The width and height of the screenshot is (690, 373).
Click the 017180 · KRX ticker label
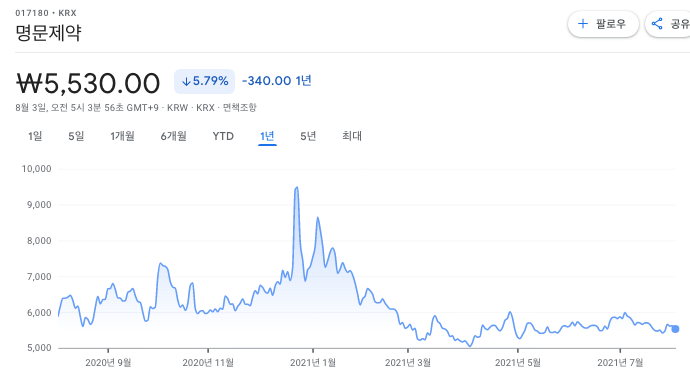tap(46, 13)
